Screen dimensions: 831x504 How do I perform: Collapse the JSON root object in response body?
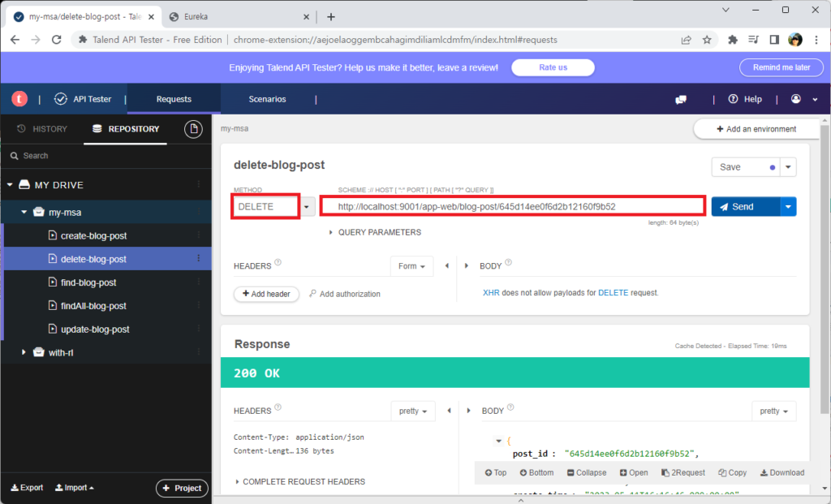[499, 441]
